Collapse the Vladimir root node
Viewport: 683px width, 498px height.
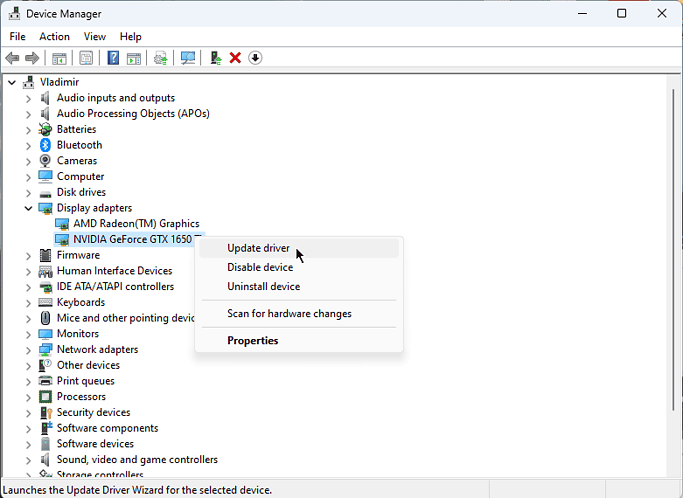[11, 82]
